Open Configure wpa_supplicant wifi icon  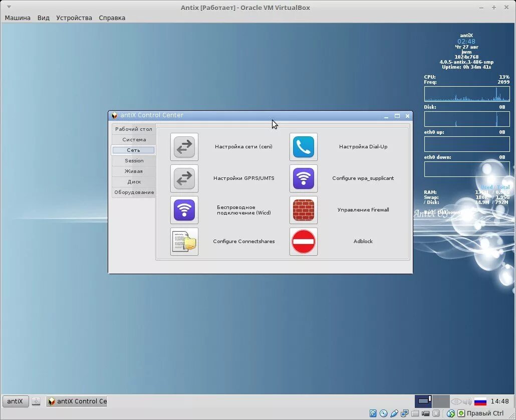tap(304, 178)
